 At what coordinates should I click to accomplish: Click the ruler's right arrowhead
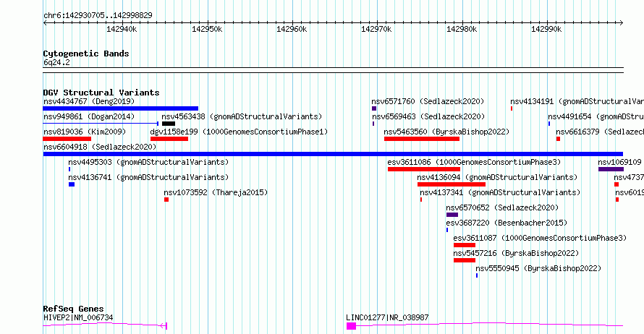(621, 23)
